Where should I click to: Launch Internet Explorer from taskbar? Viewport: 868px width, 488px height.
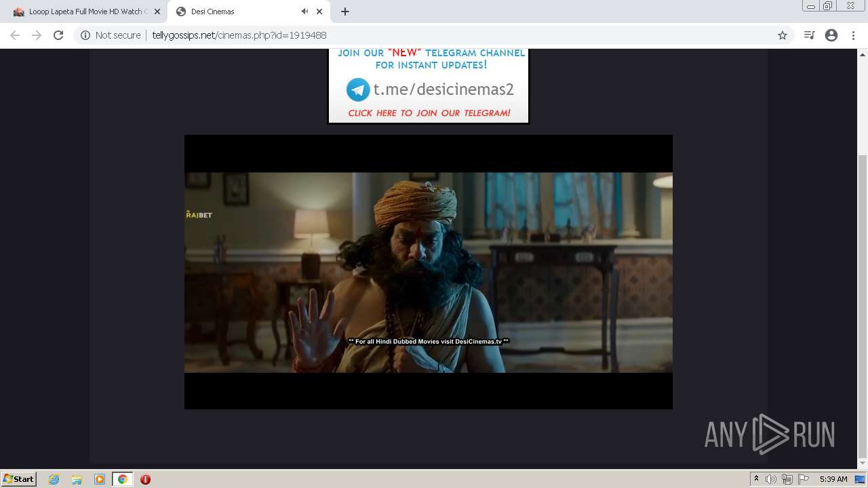[x=54, y=479]
